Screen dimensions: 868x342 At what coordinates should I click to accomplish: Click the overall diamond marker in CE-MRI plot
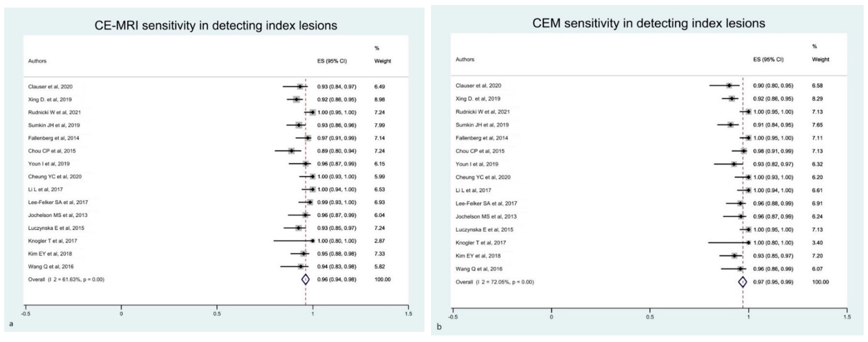305,279
